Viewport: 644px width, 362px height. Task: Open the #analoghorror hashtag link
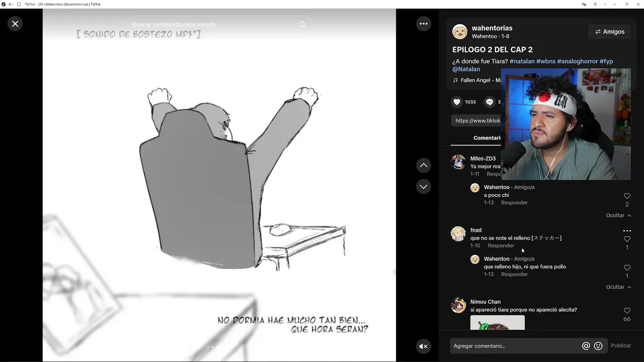tap(578, 61)
